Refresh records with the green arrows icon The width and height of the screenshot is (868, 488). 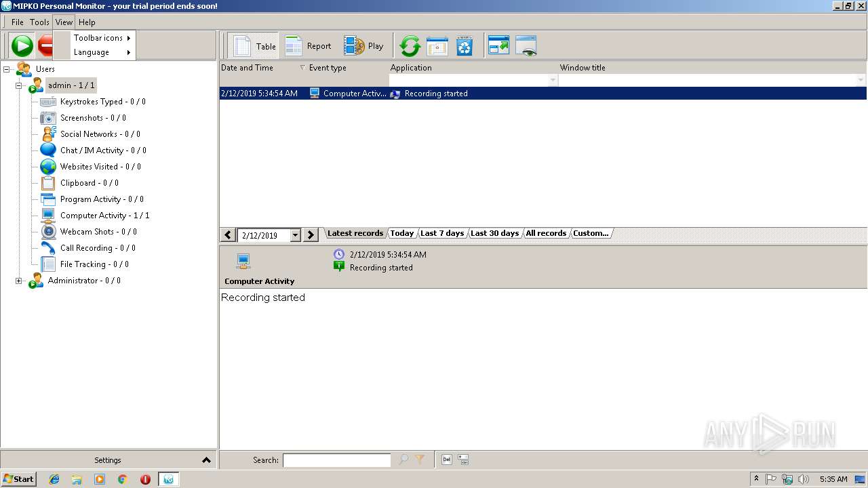410,46
